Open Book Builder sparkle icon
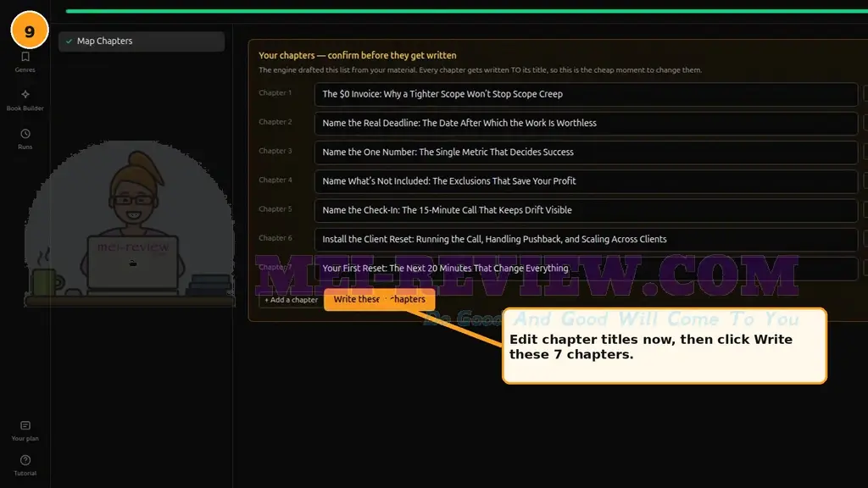 [25, 95]
